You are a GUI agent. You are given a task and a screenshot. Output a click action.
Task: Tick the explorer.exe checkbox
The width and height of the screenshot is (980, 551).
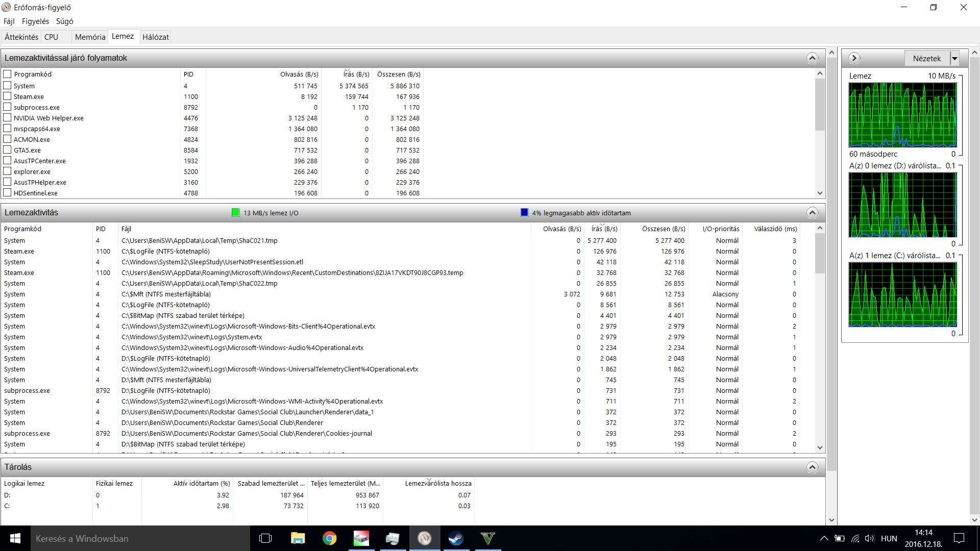tap(7, 171)
